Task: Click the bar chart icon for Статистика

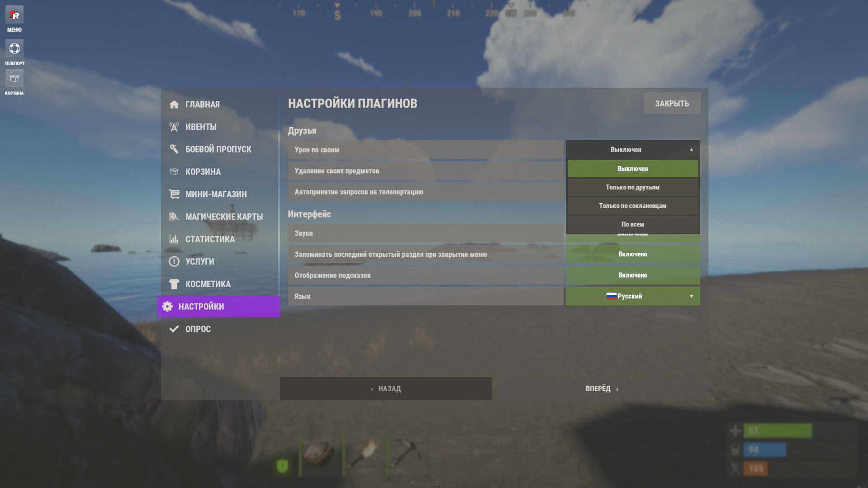Action: coord(174,239)
